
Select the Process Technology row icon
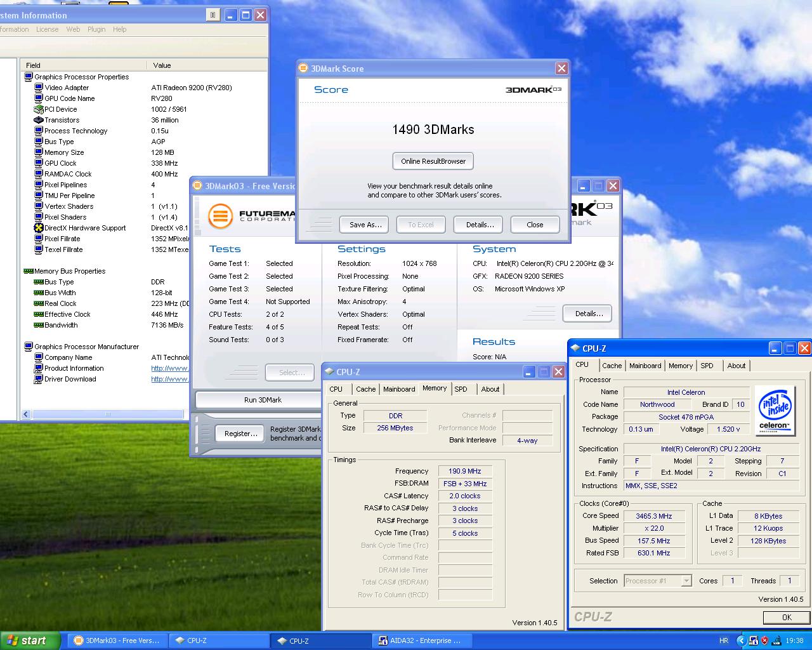pos(39,131)
